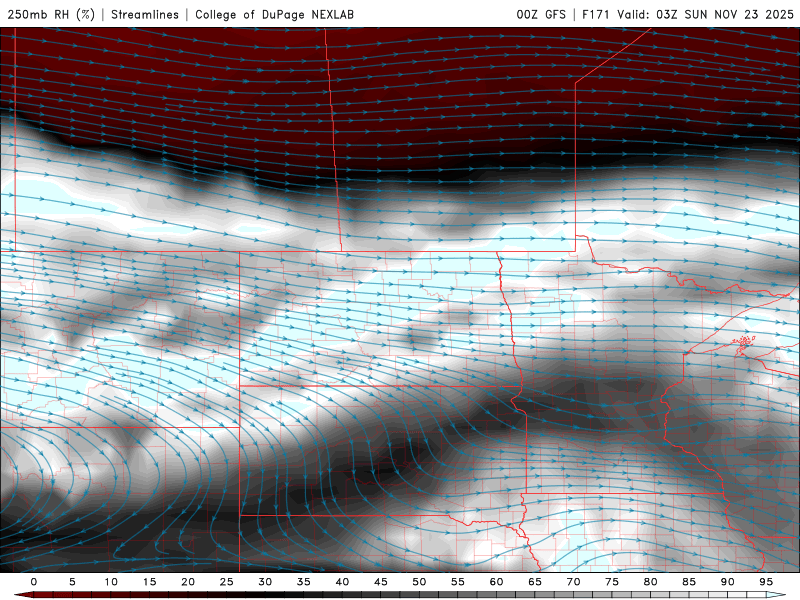Screen dimensions: 800x600
Task: Select the "60" colorbar scale label
Action: 496,582
